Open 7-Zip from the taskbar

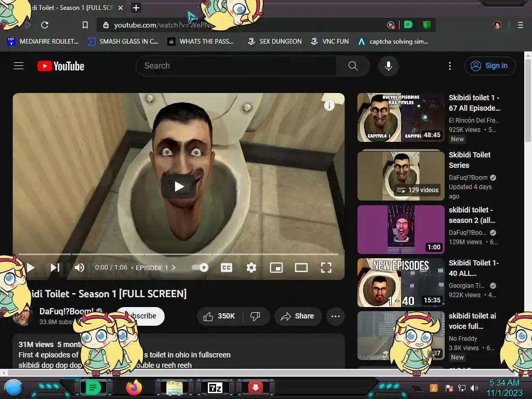pos(215,388)
